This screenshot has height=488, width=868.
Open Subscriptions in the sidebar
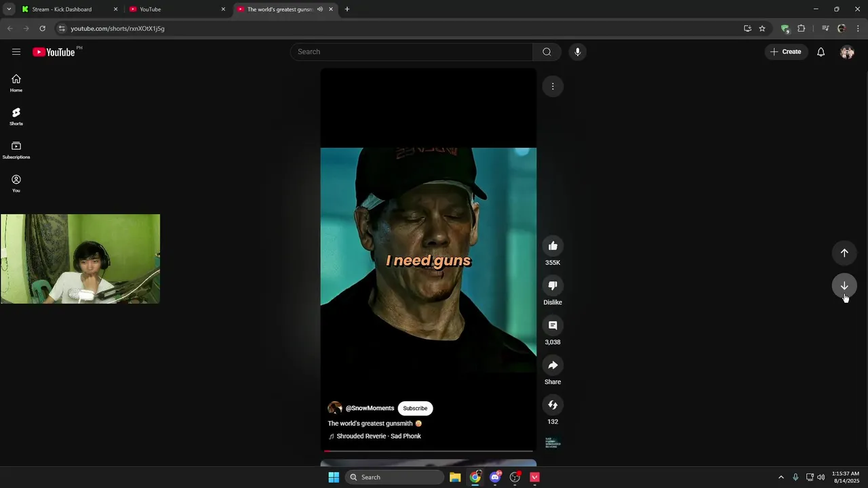[x=16, y=150]
